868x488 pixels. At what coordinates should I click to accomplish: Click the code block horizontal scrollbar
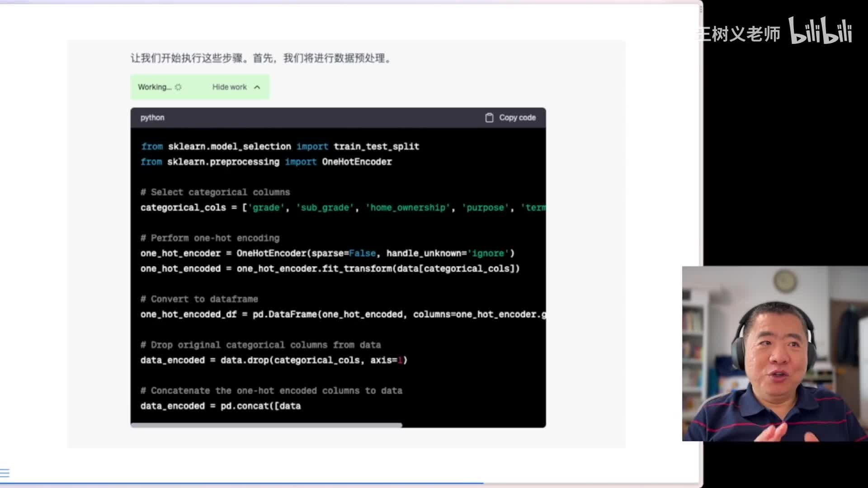tap(267, 425)
